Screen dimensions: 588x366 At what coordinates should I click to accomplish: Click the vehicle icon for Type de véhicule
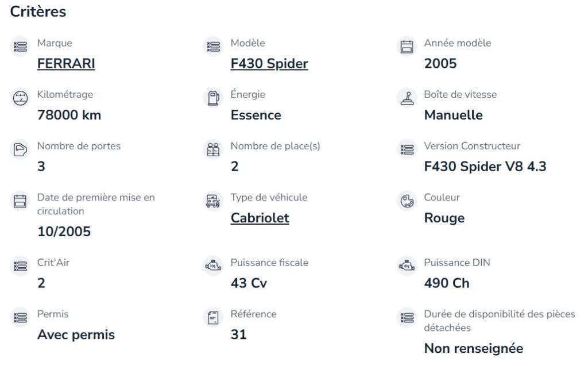pos(214,201)
